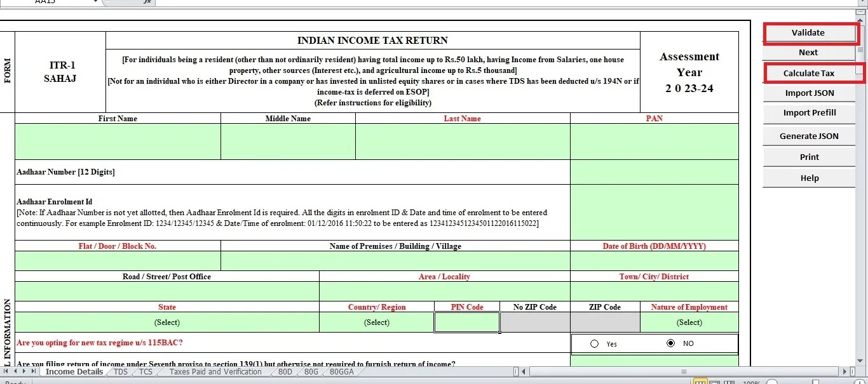Click the Area / Locality input cell
Image resolution: width=868 pixels, height=384 pixels.
click(445, 291)
